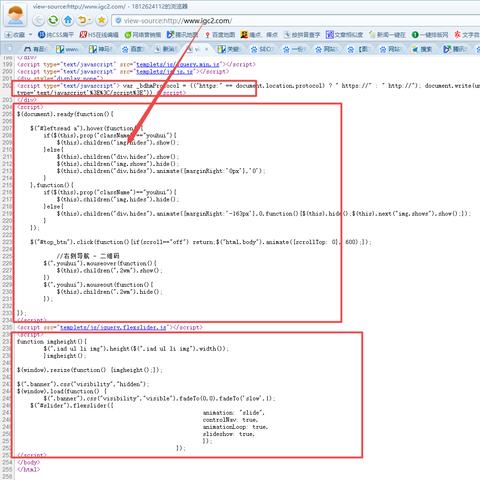Click the </body> closing tag
480x480 pixels.
pyautogui.click(x=28, y=463)
